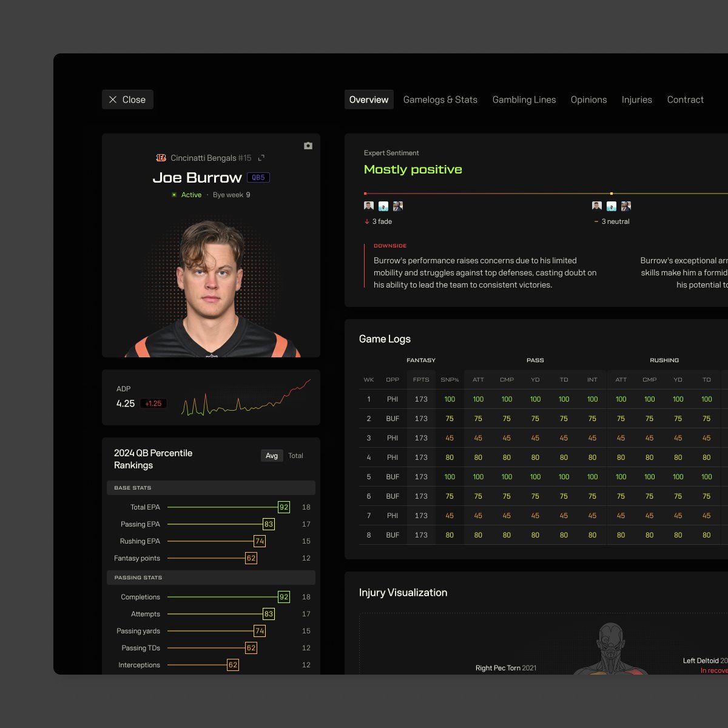This screenshot has width=728, height=728.
Task: Click the second expert avatar above 3 fade
Action: pyautogui.click(x=383, y=206)
